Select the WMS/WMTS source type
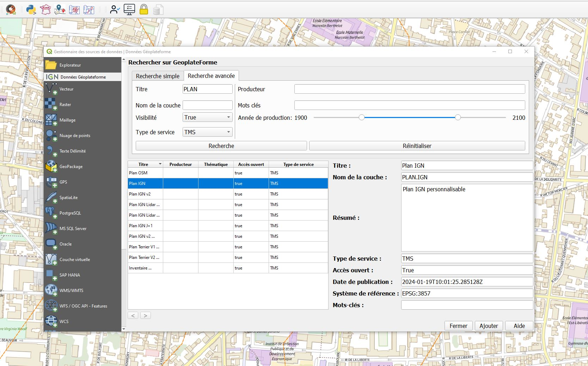The image size is (588, 366). (71, 291)
